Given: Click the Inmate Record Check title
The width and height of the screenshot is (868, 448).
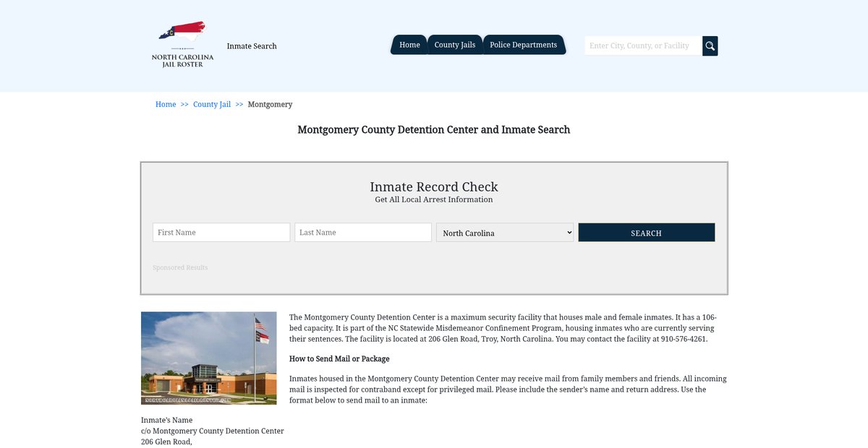Looking at the screenshot, I should pyautogui.click(x=434, y=187).
